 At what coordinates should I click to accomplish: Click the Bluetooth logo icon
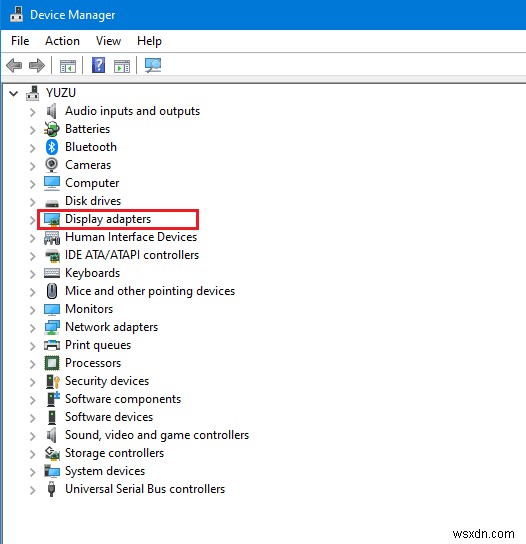(52, 147)
